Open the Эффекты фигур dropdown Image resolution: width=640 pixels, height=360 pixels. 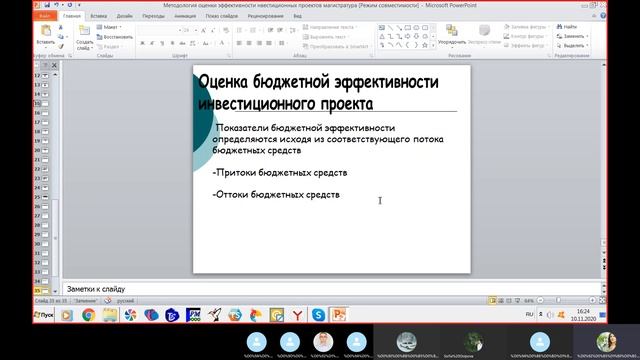527,46
